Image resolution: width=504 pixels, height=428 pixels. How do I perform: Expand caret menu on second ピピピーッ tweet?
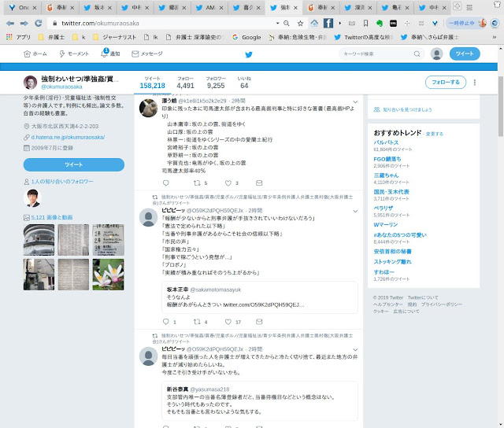tap(355, 349)
